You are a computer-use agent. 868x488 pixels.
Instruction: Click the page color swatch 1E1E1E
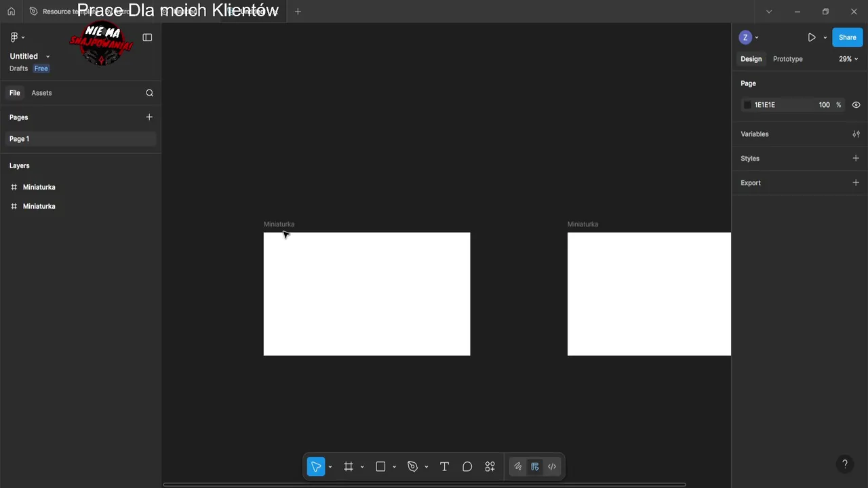pyautogui.click(x=747, y=105)
